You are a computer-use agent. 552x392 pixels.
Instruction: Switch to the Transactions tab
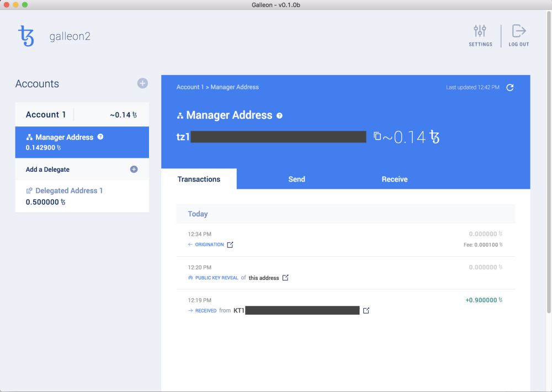tap(199, 179)
